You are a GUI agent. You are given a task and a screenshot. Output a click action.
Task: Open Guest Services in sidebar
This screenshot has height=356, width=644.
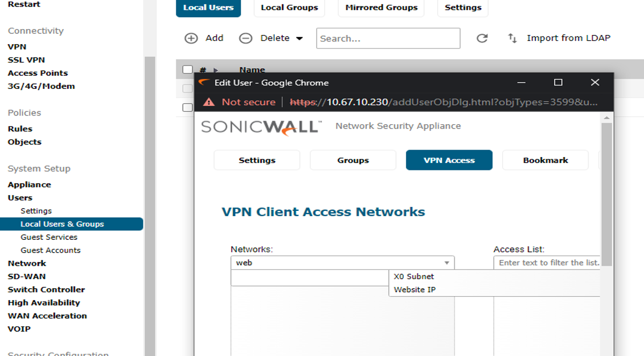pos(49,237)
